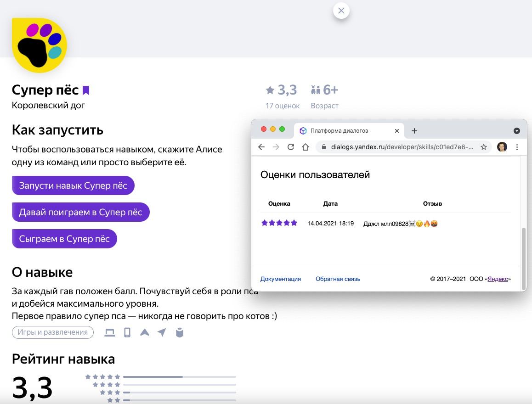Close the skill card with the round X button
The image size is (532, 404).
click(x=341, y=11)
